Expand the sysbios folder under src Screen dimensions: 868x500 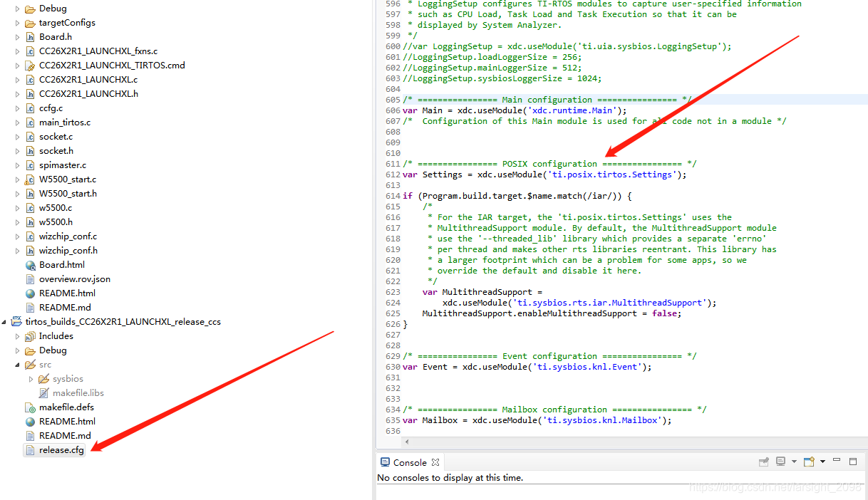point(31,379)
